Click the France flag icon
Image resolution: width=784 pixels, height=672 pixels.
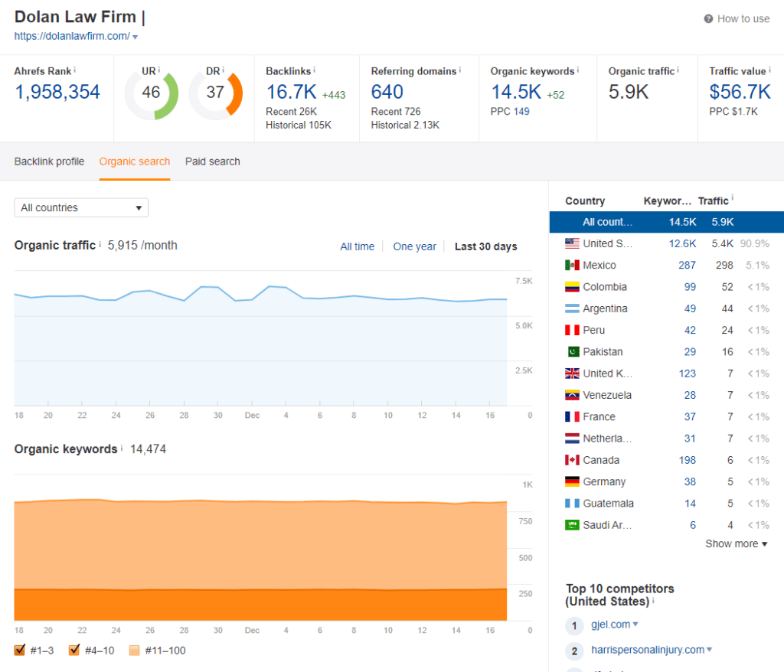(x=572, y=416)
